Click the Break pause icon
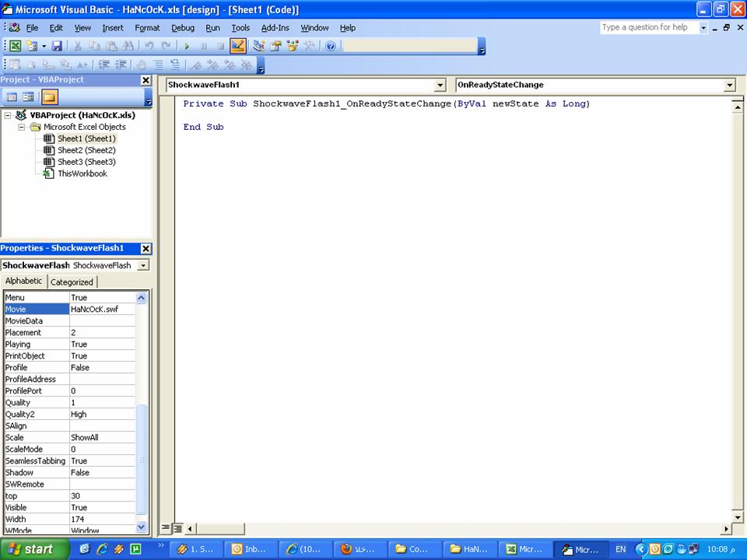The width and height of the screenshot is (747, 560). tap(204, 46)
